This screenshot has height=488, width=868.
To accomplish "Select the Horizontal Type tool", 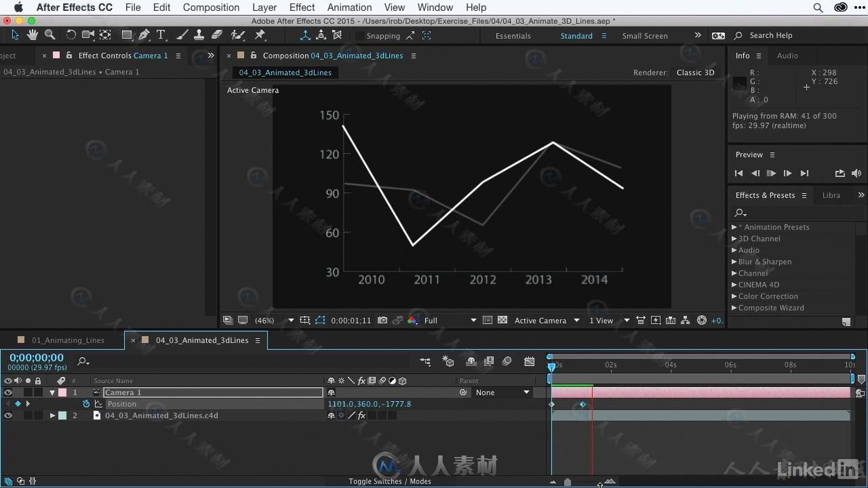I will 161,35.
